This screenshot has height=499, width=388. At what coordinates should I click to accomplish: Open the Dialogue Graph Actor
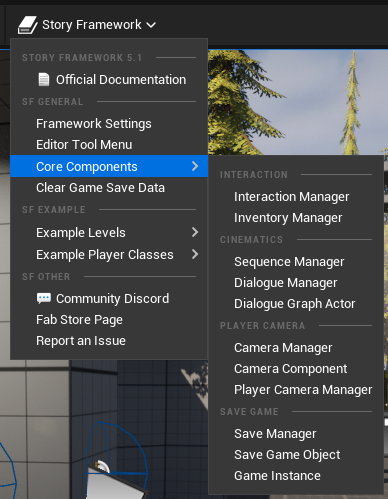tap(296, 304)
